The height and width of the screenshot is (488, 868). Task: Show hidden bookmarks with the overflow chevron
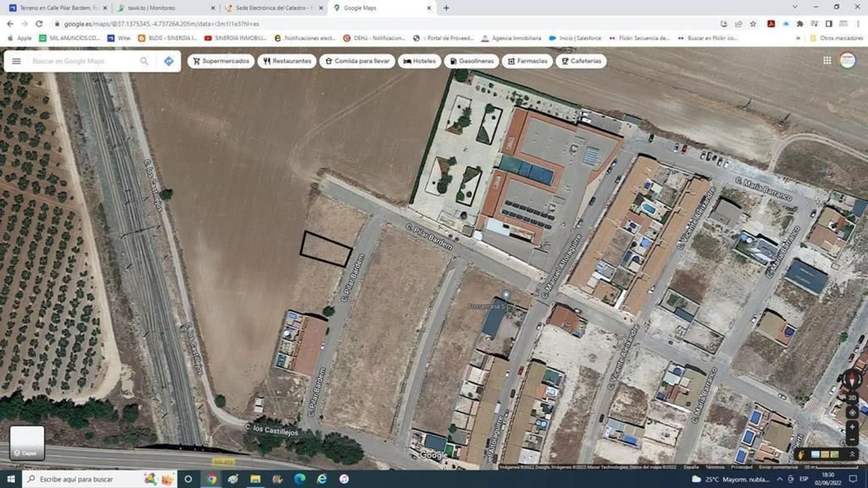click(x=798, y=38)
